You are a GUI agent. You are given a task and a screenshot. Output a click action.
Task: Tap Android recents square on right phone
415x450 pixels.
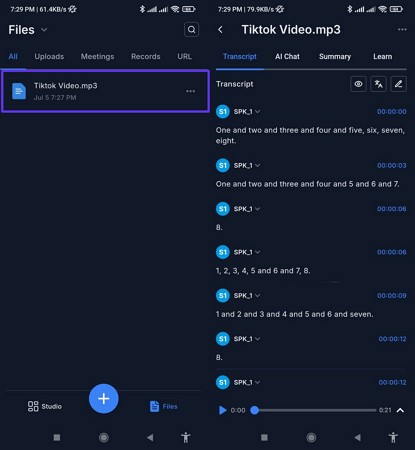[x=264, y=437]
